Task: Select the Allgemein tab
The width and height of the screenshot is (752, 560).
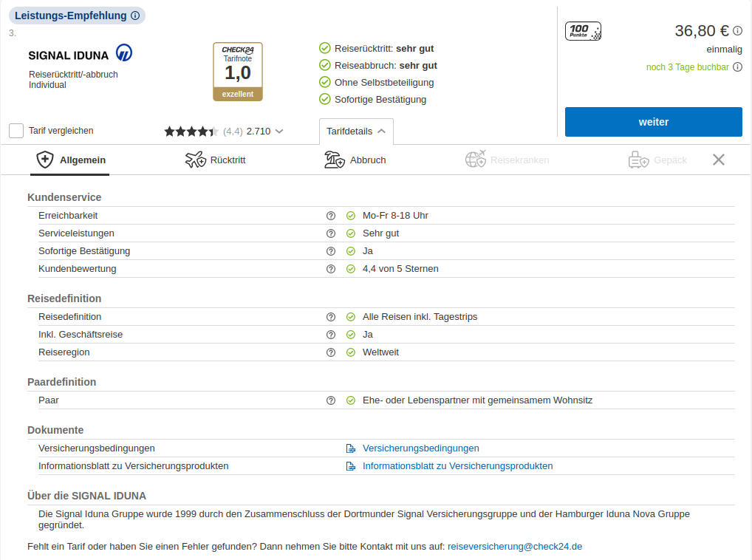Action: 71,160
